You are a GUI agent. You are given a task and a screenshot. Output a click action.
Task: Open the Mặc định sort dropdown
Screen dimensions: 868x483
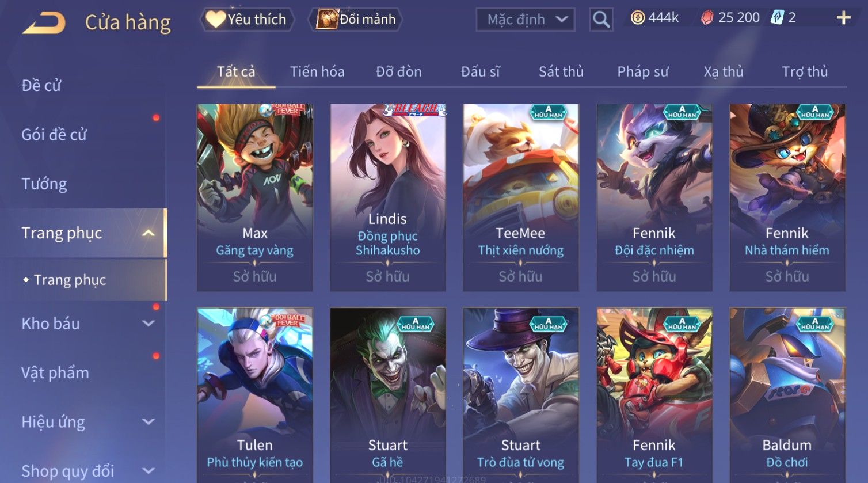525,20
